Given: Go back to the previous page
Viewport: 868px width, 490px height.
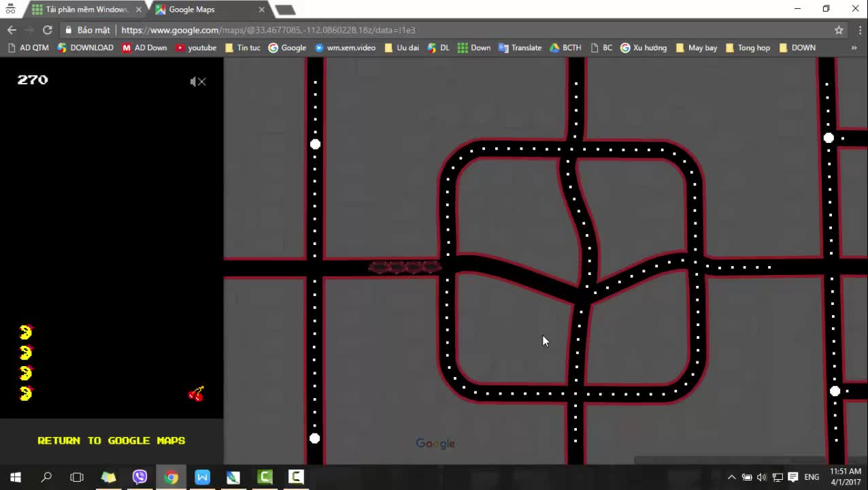Looking at the screenshot, I should click(12, 30).
